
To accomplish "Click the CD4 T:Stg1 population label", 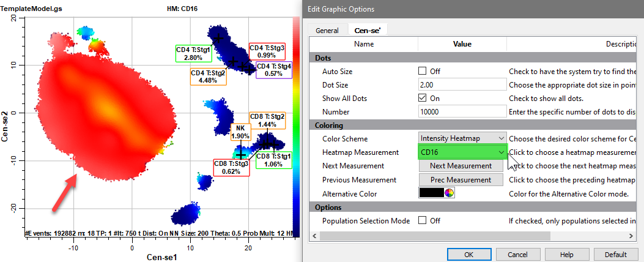I will click(193, 53).
